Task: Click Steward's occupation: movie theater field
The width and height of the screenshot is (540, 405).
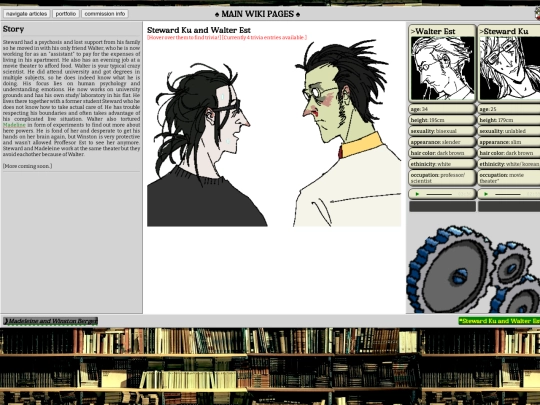Action: [x=509, y=178]
